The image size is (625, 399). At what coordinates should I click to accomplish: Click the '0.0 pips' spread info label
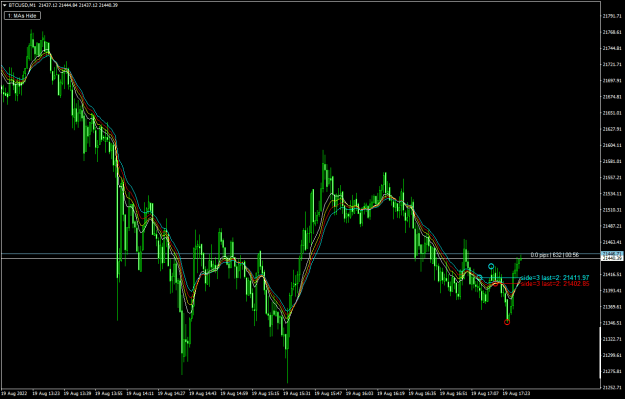point(555,255)
